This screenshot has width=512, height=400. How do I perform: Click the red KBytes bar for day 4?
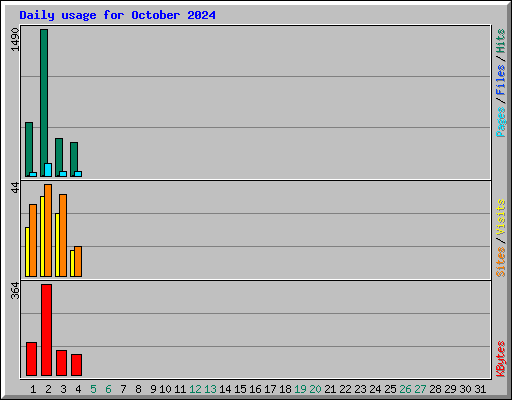(x=76, y=365)
